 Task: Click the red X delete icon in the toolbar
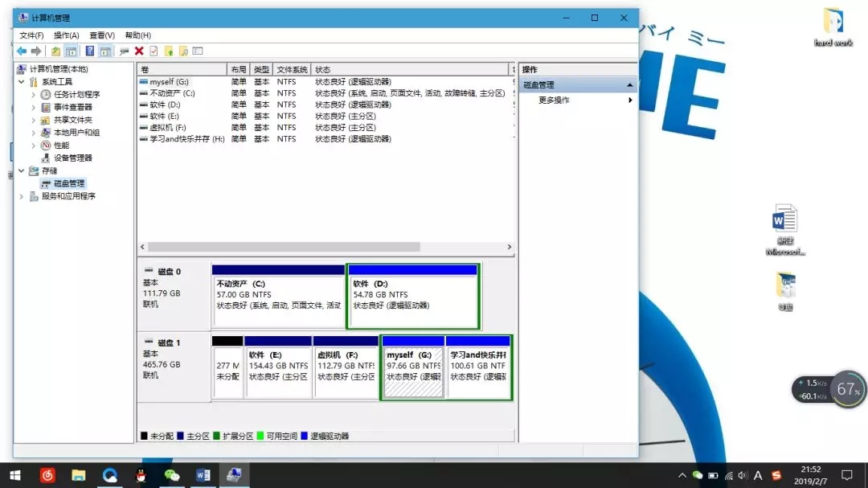pos(139,51)
